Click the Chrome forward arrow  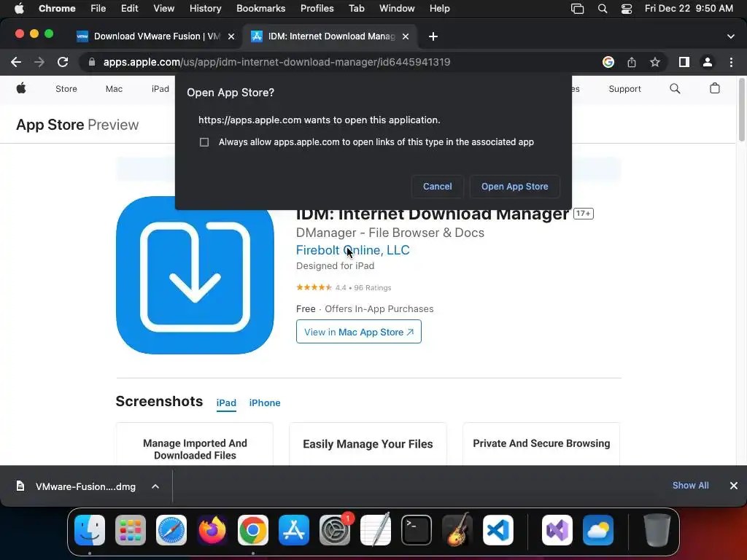(x=39, y=62)
